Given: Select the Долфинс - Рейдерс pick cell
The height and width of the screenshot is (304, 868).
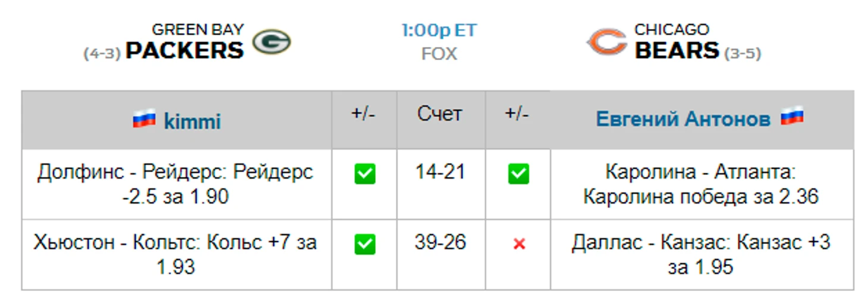Looking at the screenshot, I should (177, 184).
